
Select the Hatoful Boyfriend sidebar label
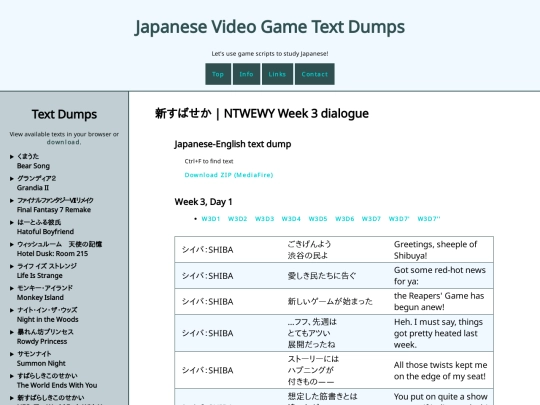coord(45,232)
